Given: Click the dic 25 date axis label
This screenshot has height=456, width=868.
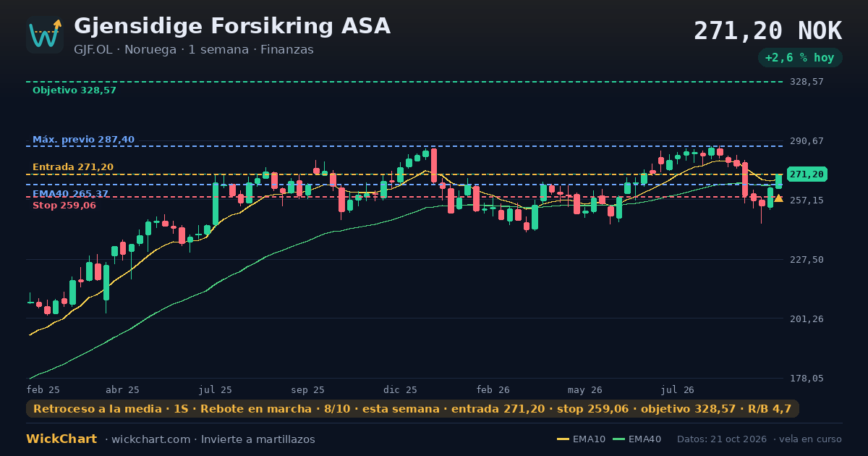Looking at the screenshot, I should (400, 389).
